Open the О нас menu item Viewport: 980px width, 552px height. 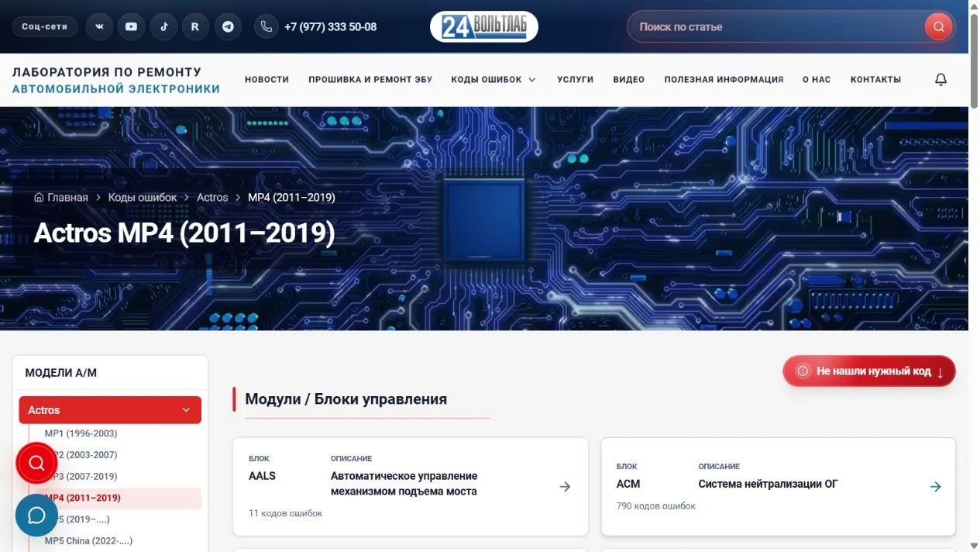pyautogui.click(x=817, y=79)
